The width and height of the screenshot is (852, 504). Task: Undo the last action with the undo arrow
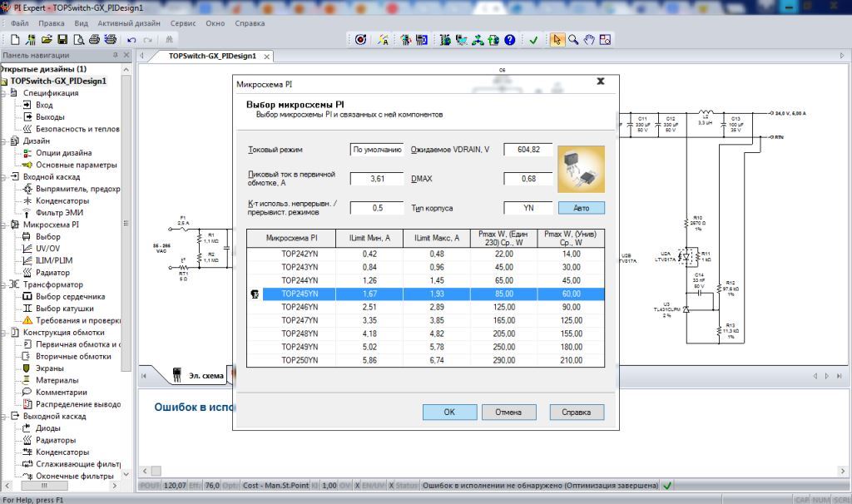coord(131,40)
